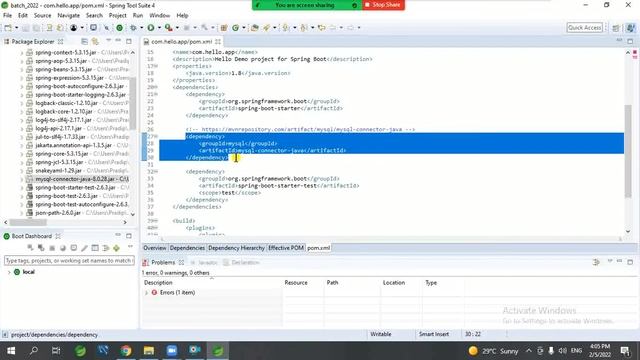Select the Problems view tab

[x=163, y=262]
